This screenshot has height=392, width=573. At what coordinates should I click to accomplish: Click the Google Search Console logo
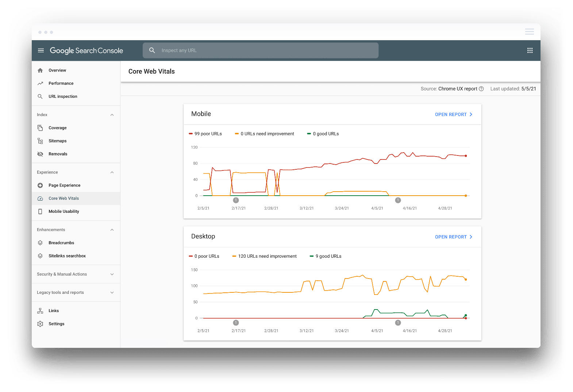(x=86, y=51)
